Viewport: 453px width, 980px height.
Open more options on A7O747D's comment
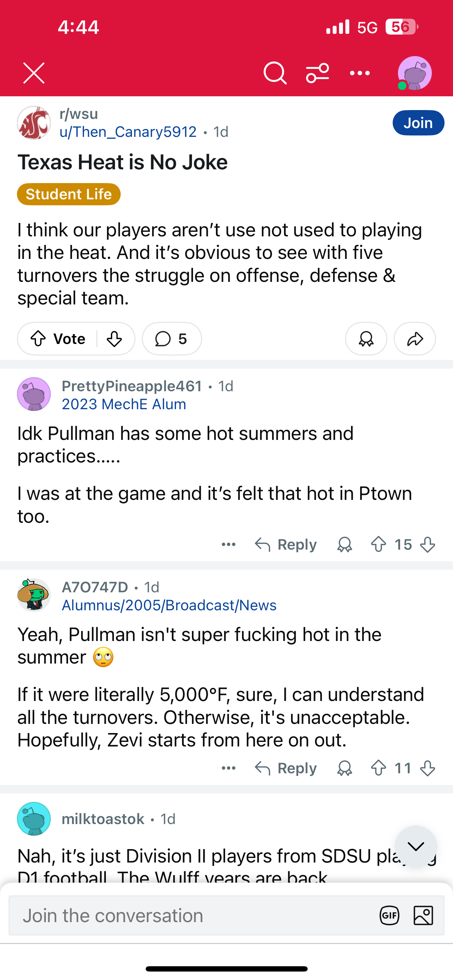[229, 768]
